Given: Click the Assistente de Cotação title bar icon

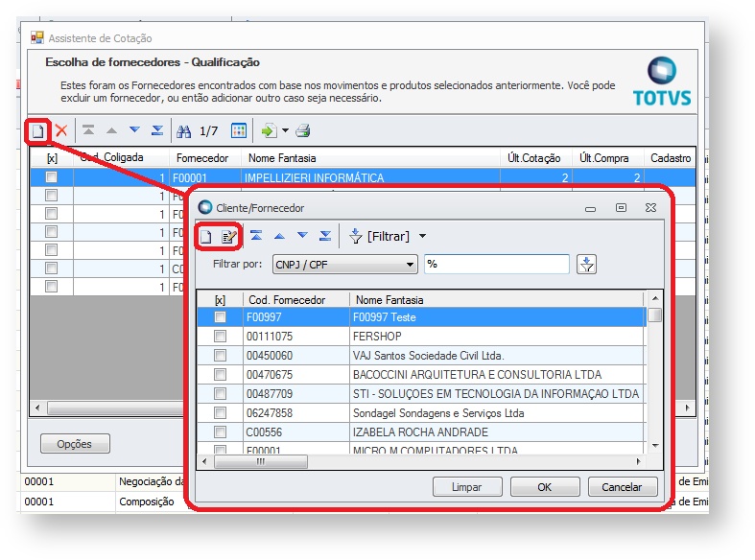Looking at the screenshot, I should (x=37, y=37).
